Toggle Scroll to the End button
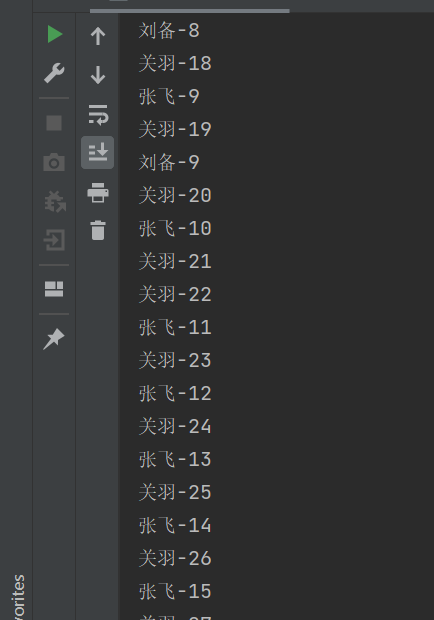The height and width of the screenshot is (620, 434). pos(98,153)
